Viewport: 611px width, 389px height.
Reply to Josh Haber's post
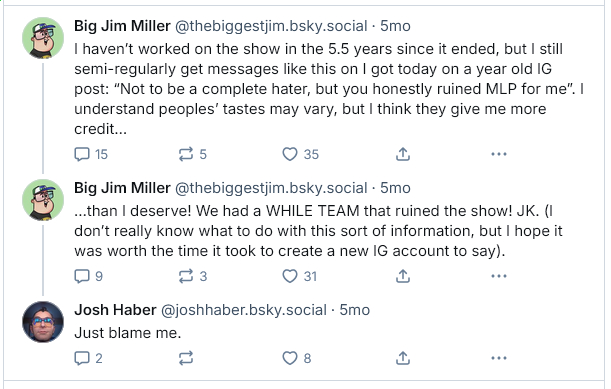88,358
